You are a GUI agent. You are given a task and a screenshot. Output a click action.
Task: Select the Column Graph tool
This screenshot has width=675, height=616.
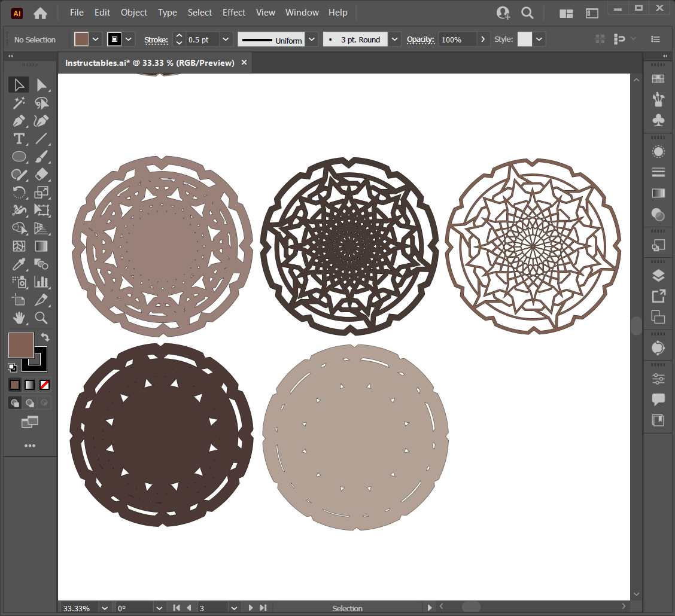[x=41, y=282]
